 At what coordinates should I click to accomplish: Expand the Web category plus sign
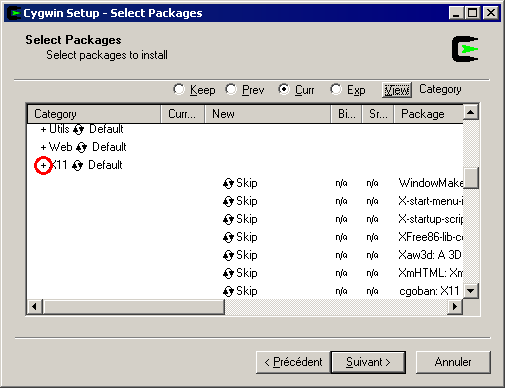tap(43, 147)
